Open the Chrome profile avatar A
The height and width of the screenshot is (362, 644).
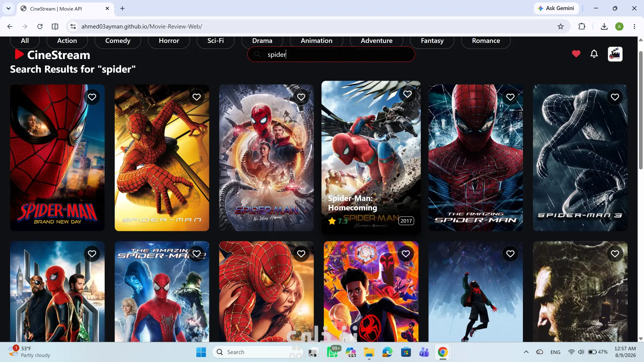tap(620, 26)
